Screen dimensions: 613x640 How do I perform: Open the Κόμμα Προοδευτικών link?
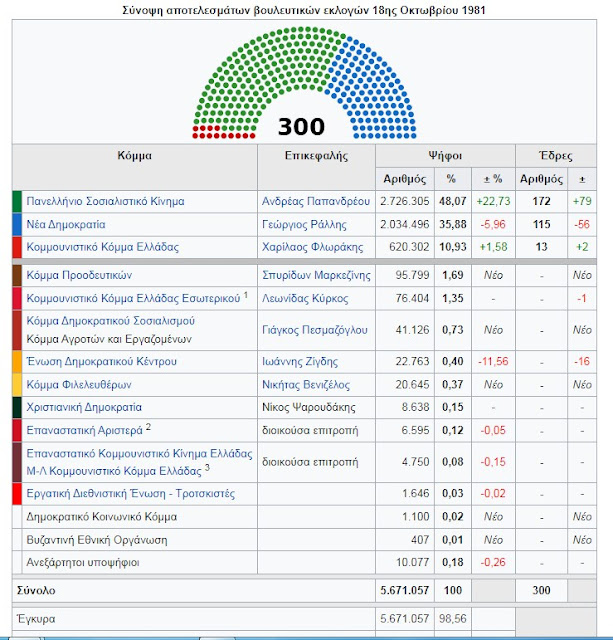tap(79, 275)
